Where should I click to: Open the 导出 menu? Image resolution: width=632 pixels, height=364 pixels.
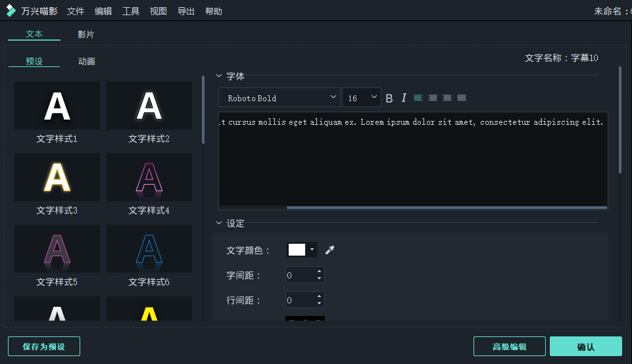pyautogui.click(x=186, y=11)
